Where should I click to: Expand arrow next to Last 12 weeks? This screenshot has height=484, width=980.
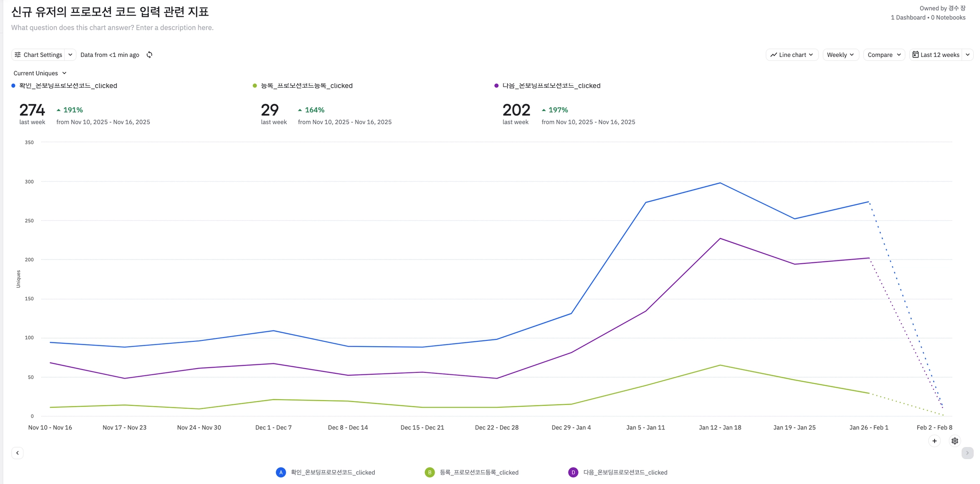pos(968,55)
